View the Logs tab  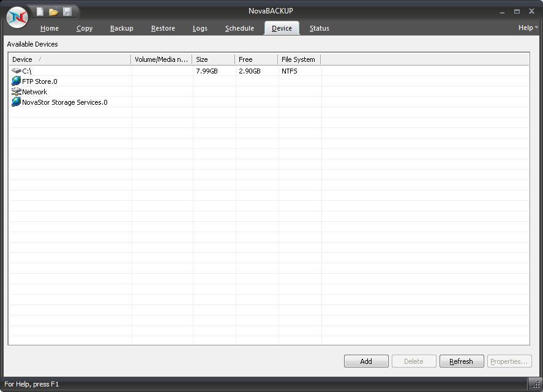200,28
